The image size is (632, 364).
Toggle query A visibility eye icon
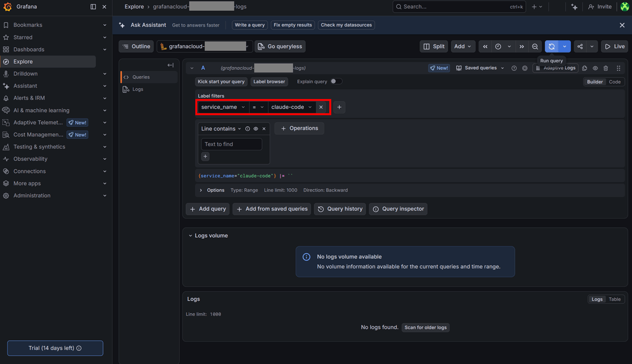click(595, 68)
